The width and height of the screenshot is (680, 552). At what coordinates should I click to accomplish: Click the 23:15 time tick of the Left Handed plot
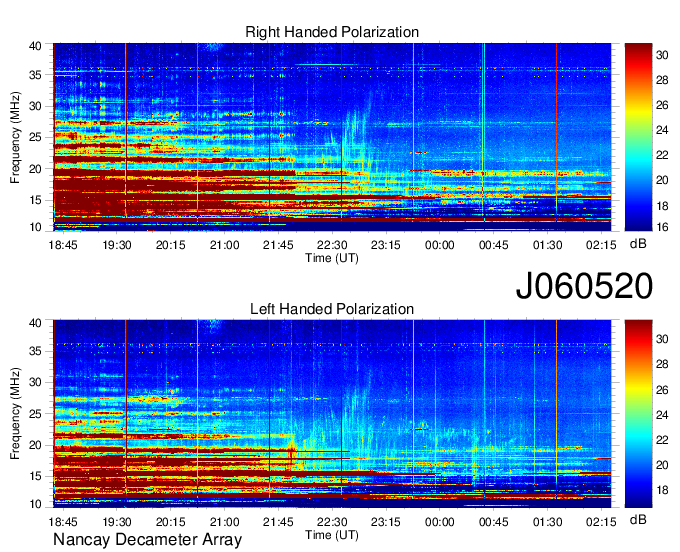coord(386,522)
